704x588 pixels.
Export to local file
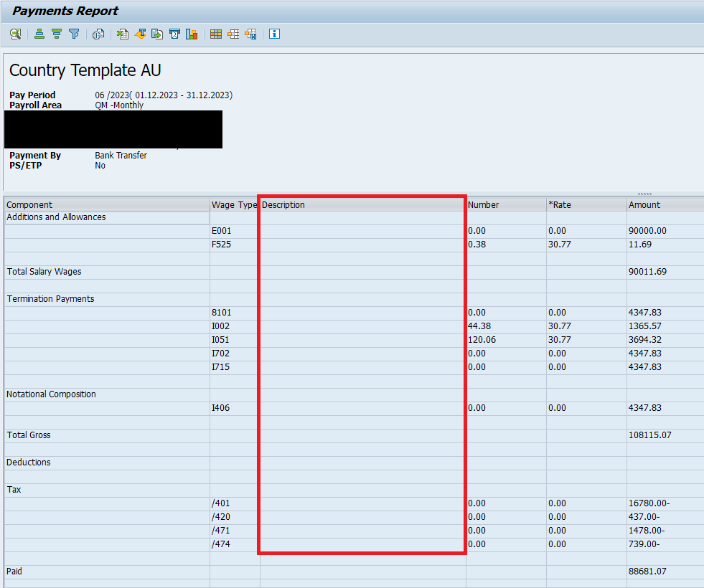(157, 34)
